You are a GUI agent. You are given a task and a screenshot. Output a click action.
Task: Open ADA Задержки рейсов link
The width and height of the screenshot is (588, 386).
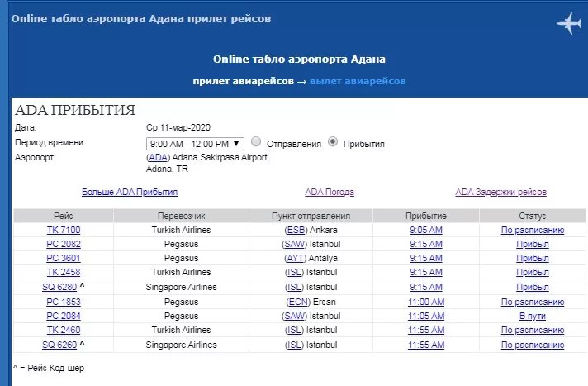pos(501,192)
